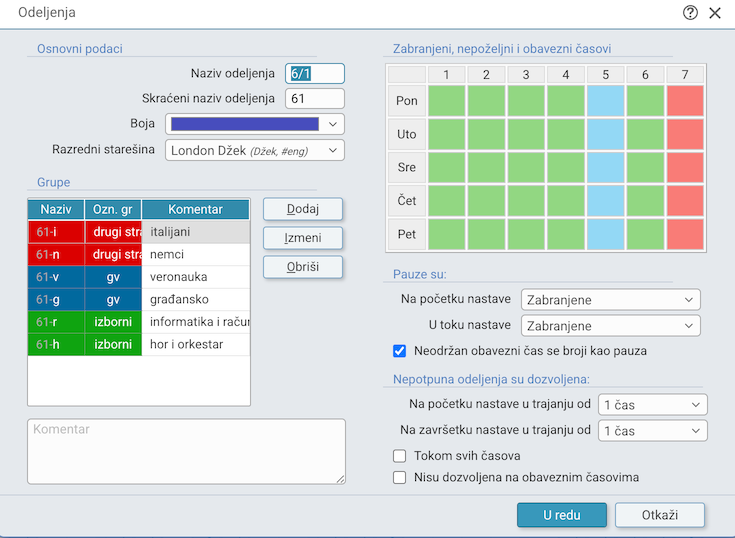
Task: Click the hor i orkestar comment cell
Action: click(x=195, y=344)
